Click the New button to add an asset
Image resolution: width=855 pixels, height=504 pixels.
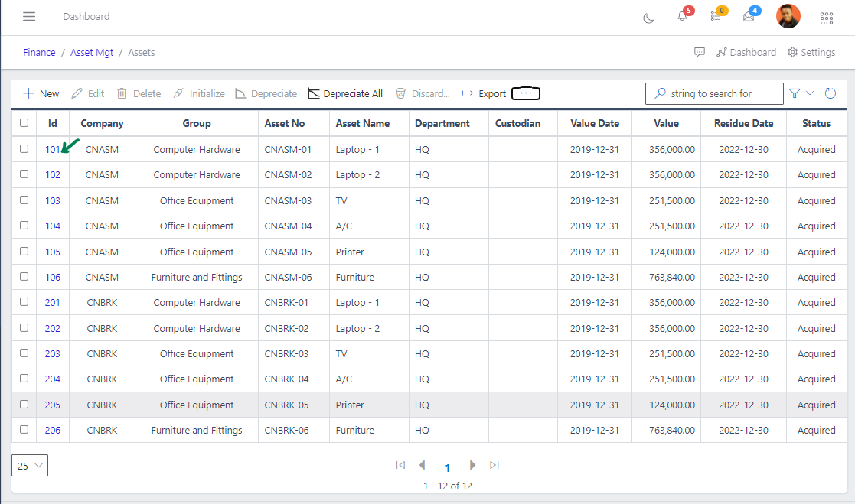(x=41, y=93)
